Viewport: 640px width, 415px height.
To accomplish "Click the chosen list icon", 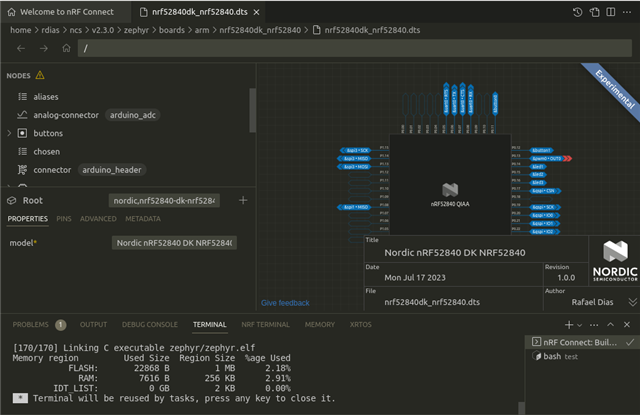I will (x=22, y=152).
